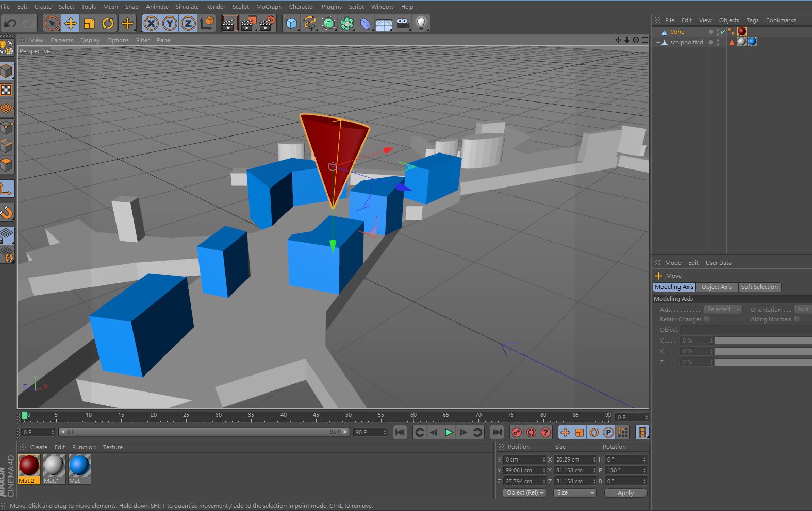Open the Orientation Axis dropdown
The image size is (812, 511).
point(802,310)
